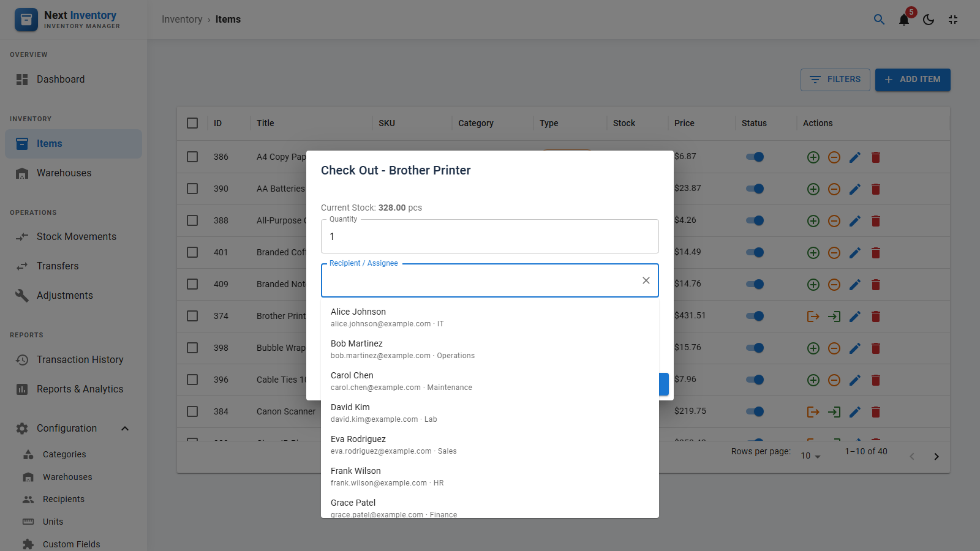Click the Quantity input field
The height and width of the screenshot is (551, 980).
point(490,236)
